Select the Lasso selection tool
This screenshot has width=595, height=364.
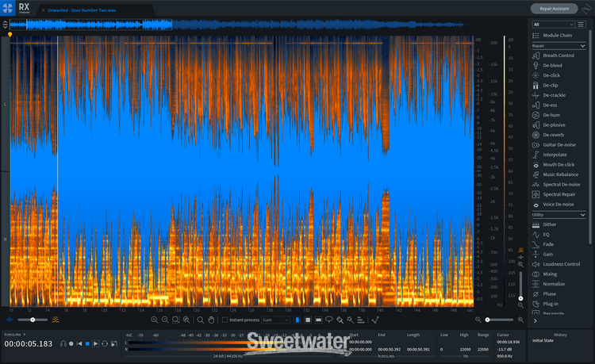[x=328, y=320]
